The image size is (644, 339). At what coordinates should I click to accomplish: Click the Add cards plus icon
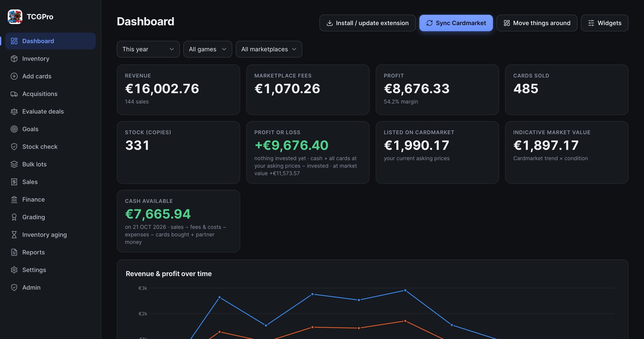(14, 76)
